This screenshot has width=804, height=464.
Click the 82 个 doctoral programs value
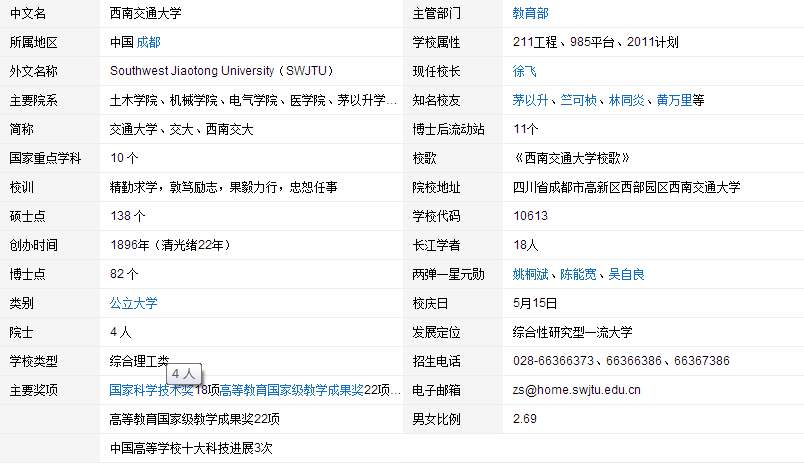pos(124,274)
